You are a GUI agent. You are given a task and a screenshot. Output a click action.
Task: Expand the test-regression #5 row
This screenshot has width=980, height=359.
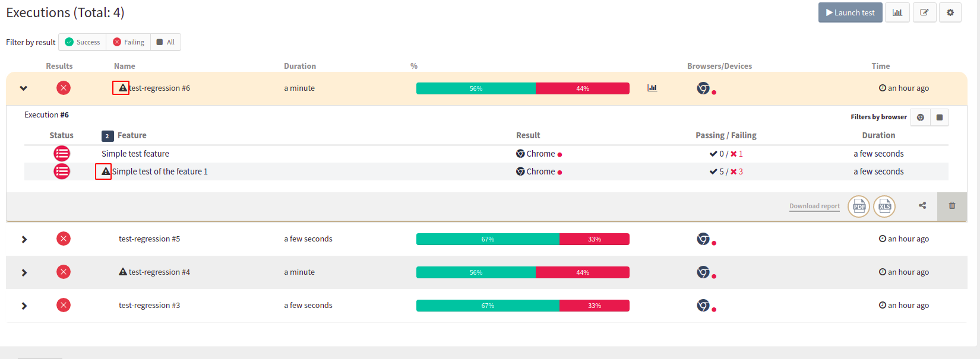(24, 239)
